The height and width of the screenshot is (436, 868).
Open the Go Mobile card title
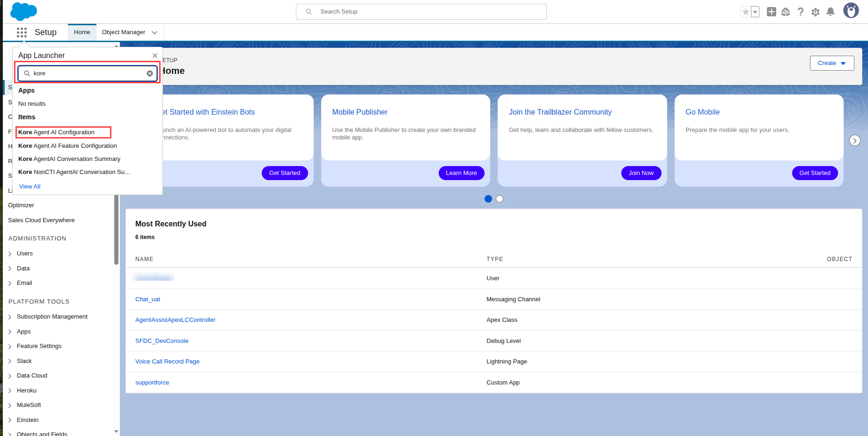click(702, 112)
